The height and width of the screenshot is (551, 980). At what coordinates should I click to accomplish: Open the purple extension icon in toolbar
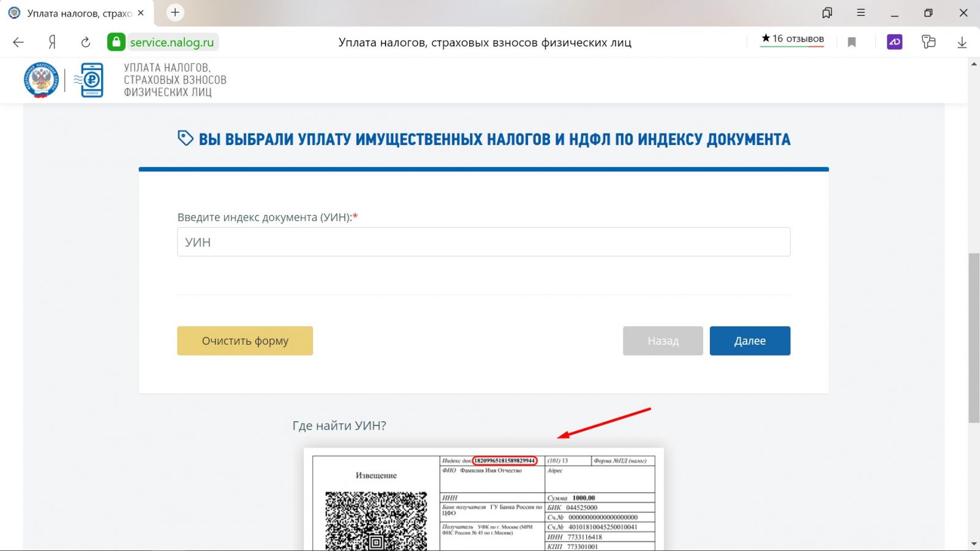coord(894,42)
